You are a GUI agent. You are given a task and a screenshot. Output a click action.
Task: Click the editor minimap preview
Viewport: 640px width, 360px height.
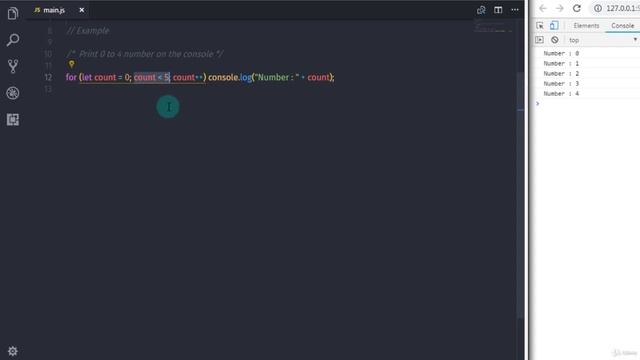[x=493, y=27]
